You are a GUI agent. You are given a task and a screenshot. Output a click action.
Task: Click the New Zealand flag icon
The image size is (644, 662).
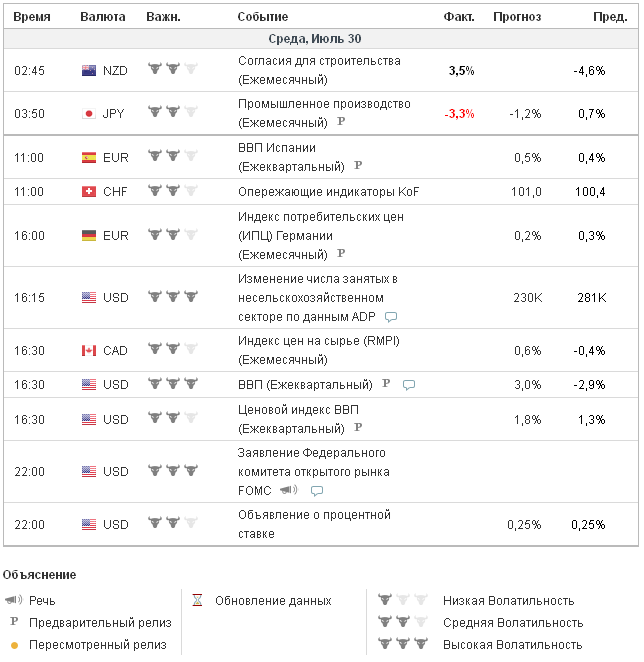pyautogui.click(x=89, y=70)
